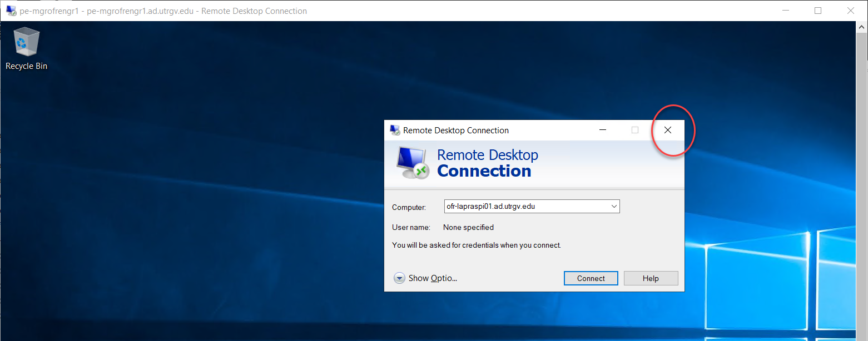Click the disabled maximize button of the dialog

[x=635, y=131]
